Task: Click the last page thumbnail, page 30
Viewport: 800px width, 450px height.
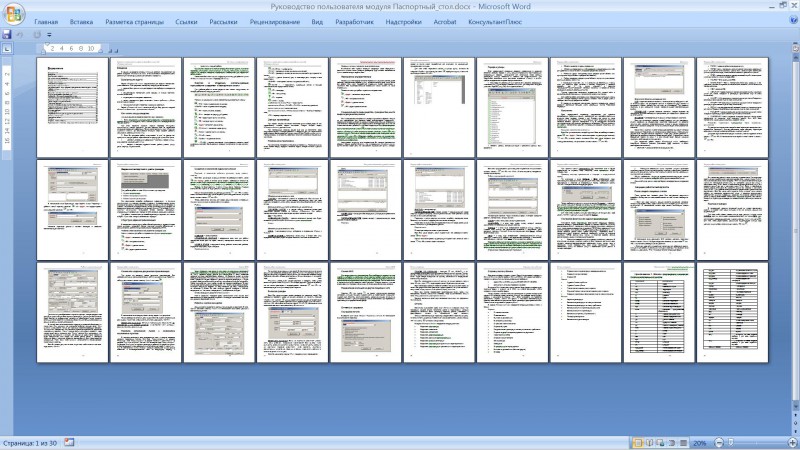Action: [x=732, y=312]
